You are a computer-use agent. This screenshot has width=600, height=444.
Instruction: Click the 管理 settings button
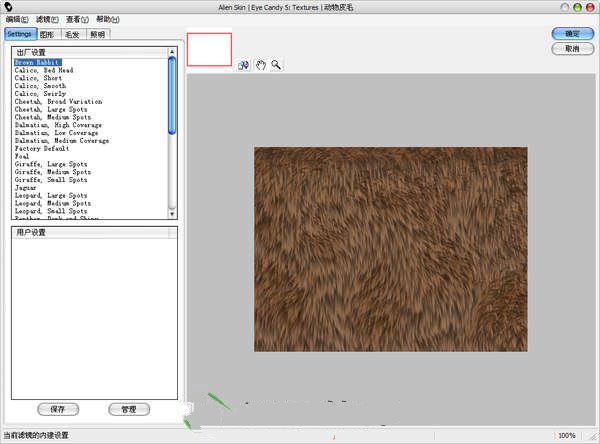click(x=128, y=409)
